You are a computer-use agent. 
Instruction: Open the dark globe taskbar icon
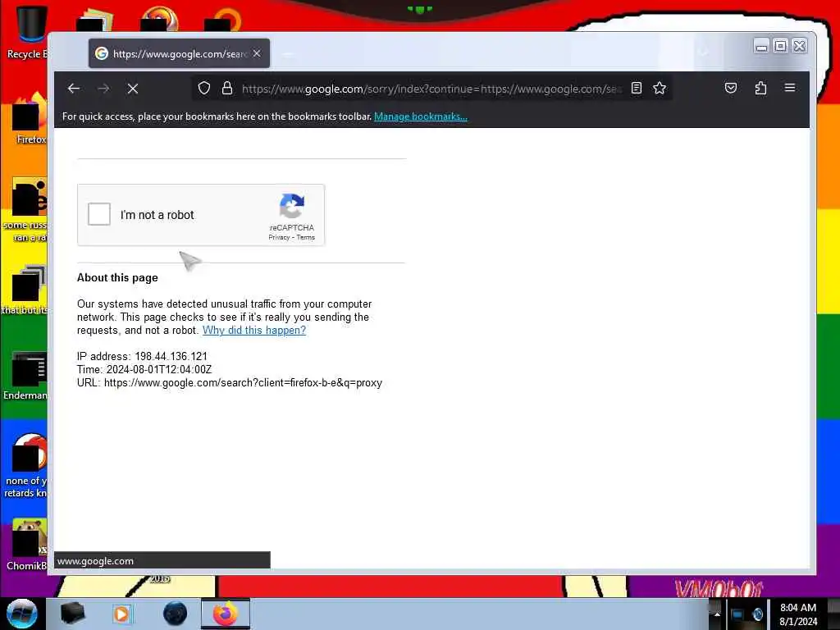pyautogui.click(x=175, y=614)
